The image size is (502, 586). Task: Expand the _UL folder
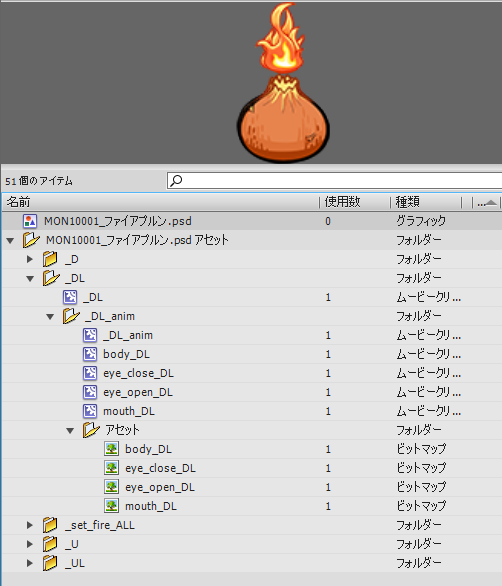[30, 563]
